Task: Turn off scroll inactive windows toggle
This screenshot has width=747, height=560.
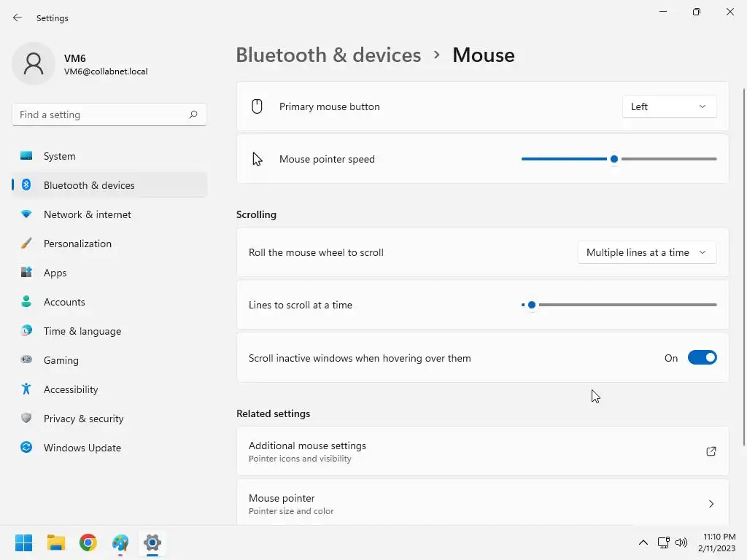Action: coord(702,358)
